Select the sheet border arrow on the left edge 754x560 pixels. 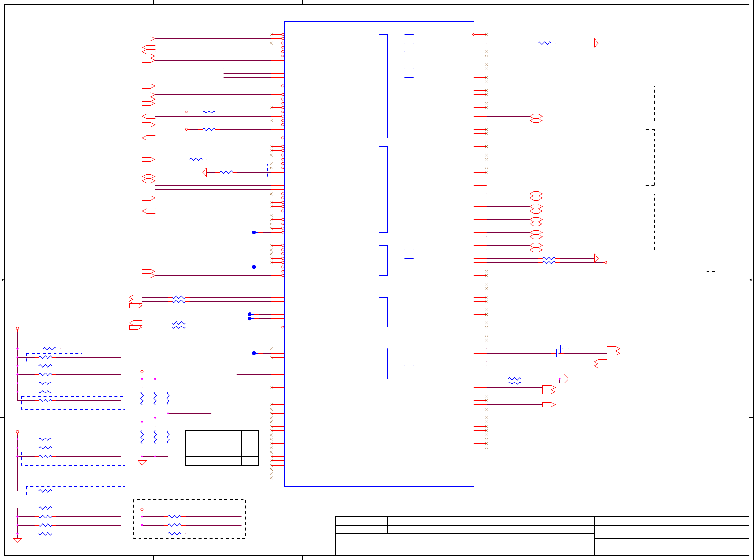click(2, 280)
